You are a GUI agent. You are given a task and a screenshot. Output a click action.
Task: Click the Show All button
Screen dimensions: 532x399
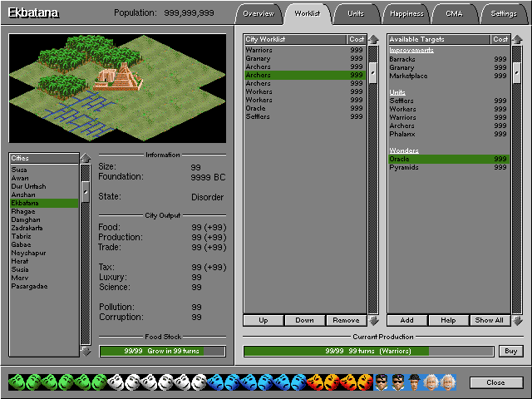[490, 320]
